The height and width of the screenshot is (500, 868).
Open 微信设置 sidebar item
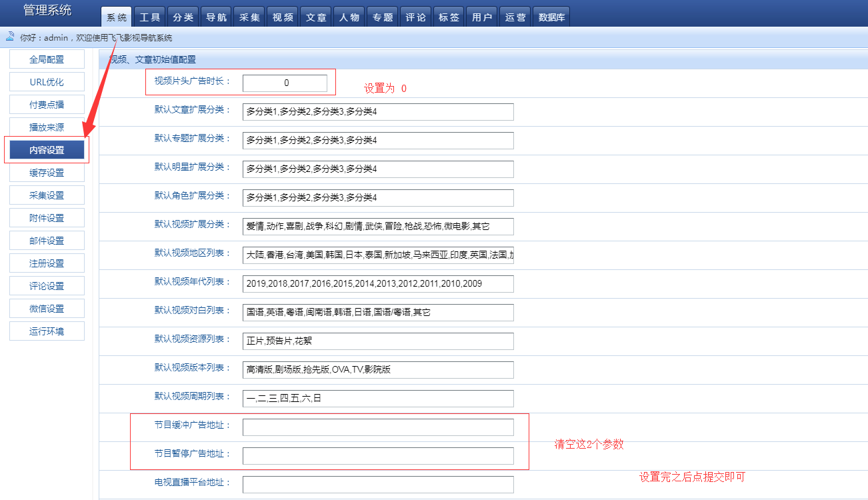point(47,309)
